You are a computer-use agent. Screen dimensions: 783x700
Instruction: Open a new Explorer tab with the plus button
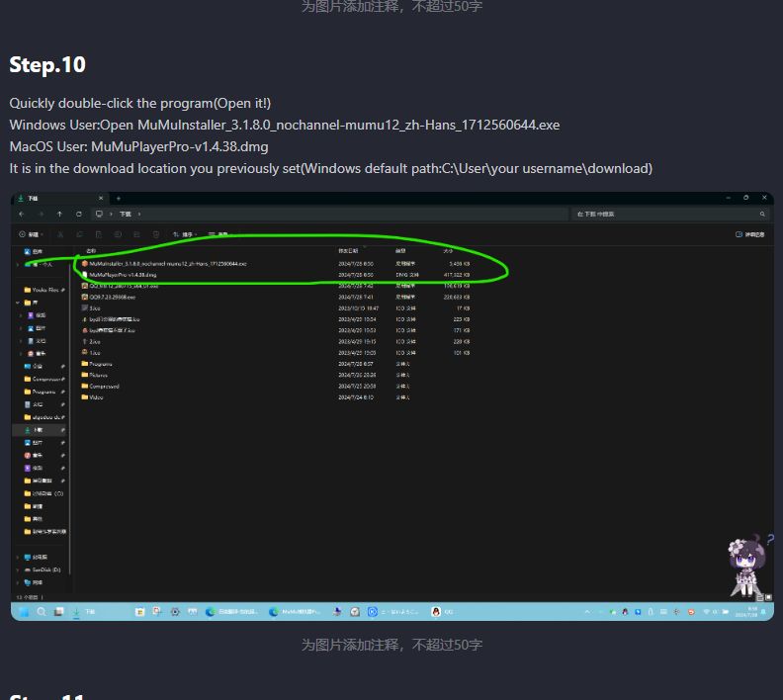point(119,199)
